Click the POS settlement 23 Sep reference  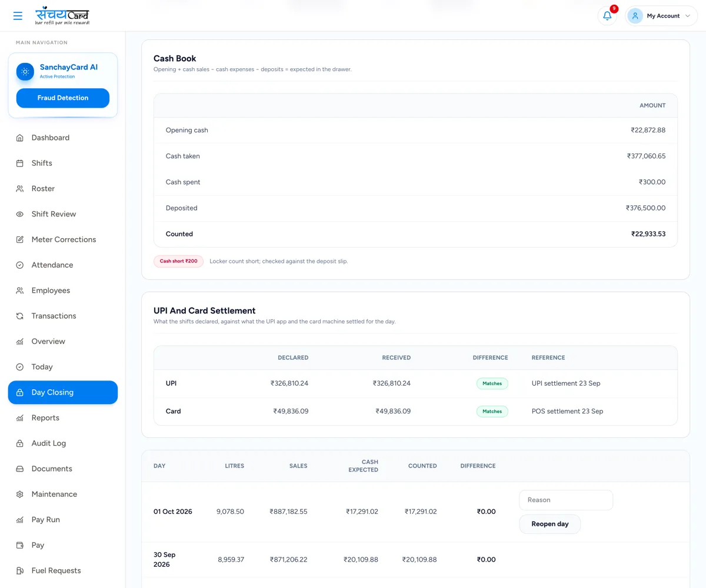point(568,412)
